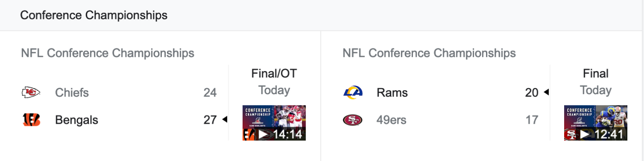This screenshot has height=161, width=644.
Task: Open the right NFL Conference Championships heading
Action: tap(429, 53)
